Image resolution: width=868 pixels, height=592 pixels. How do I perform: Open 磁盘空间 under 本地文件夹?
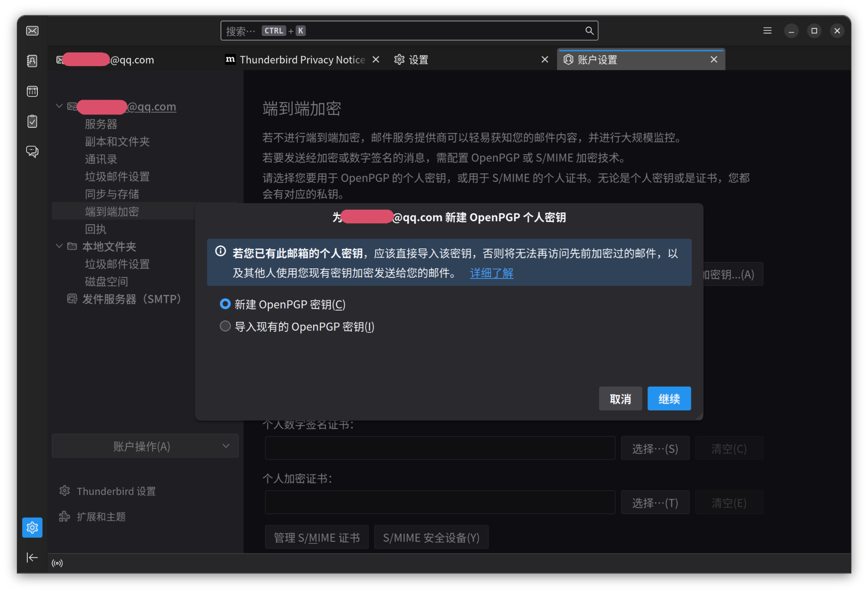pyautogui.click(x=106, y=281)
